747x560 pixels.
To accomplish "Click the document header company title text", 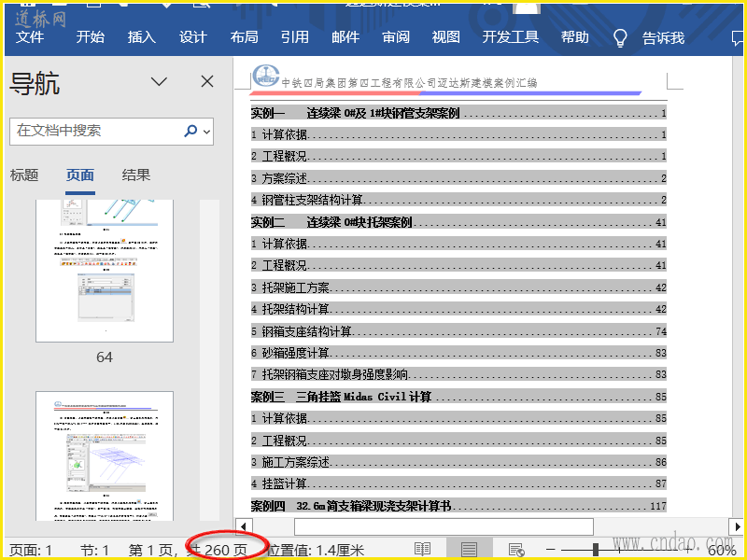I will click(409, 83).
